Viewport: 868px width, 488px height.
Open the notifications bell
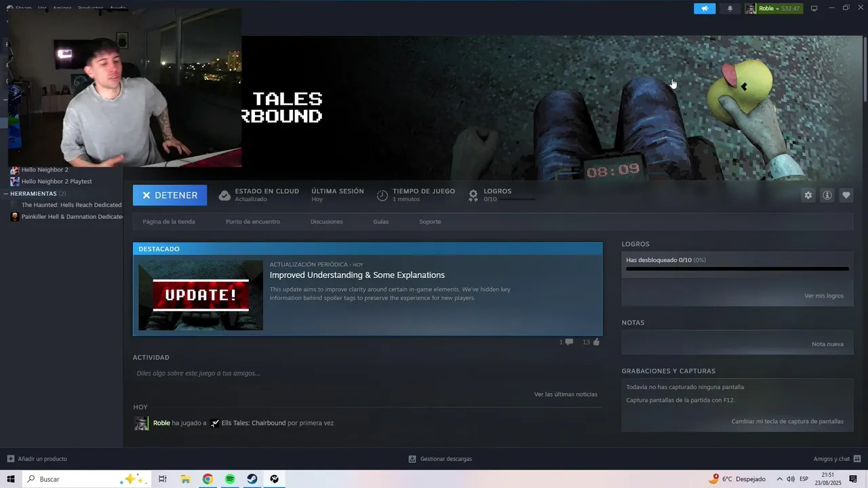(x=730, y=8)
